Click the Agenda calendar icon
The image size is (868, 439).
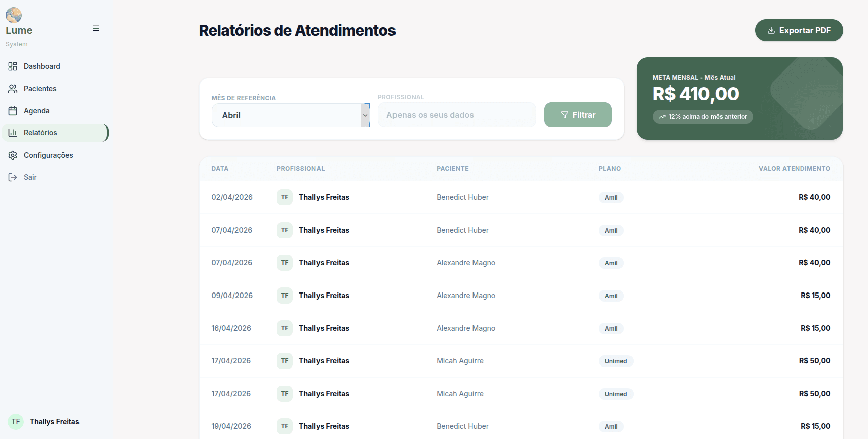(x=13, y=111)
